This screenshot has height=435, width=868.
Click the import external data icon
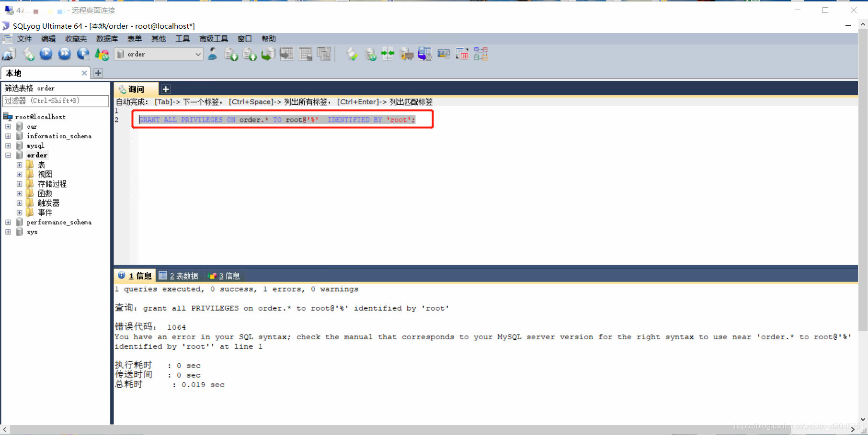coord(231,54)
